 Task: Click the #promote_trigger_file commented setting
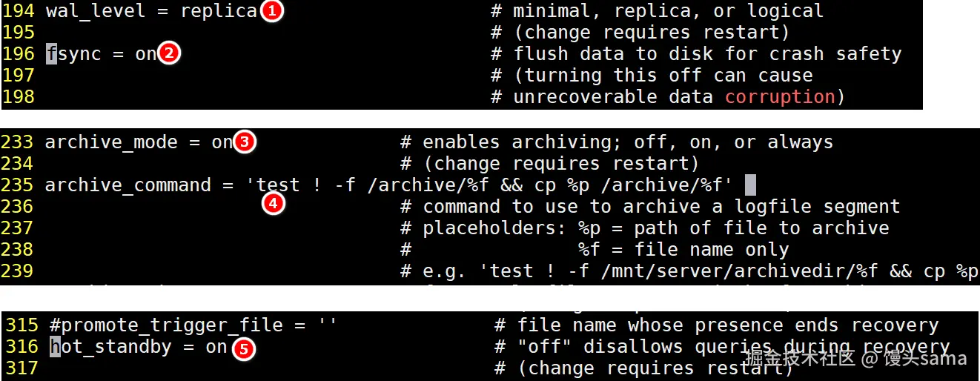(x=193, y=325)
